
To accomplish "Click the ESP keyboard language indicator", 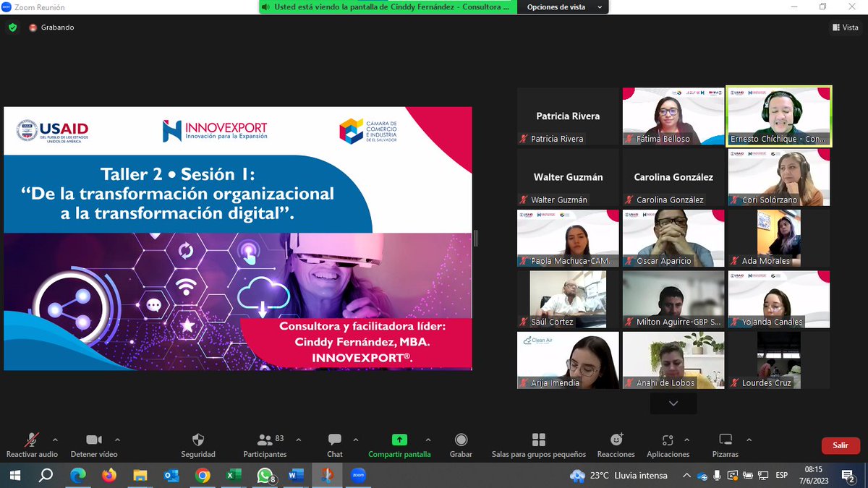I will pos(782,476).
